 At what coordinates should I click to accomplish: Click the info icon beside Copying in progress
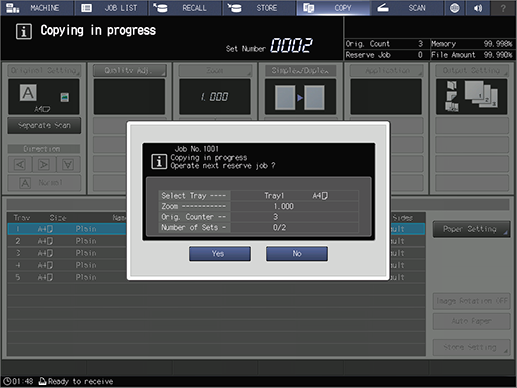pyautogui.click(x=24, y=32)
